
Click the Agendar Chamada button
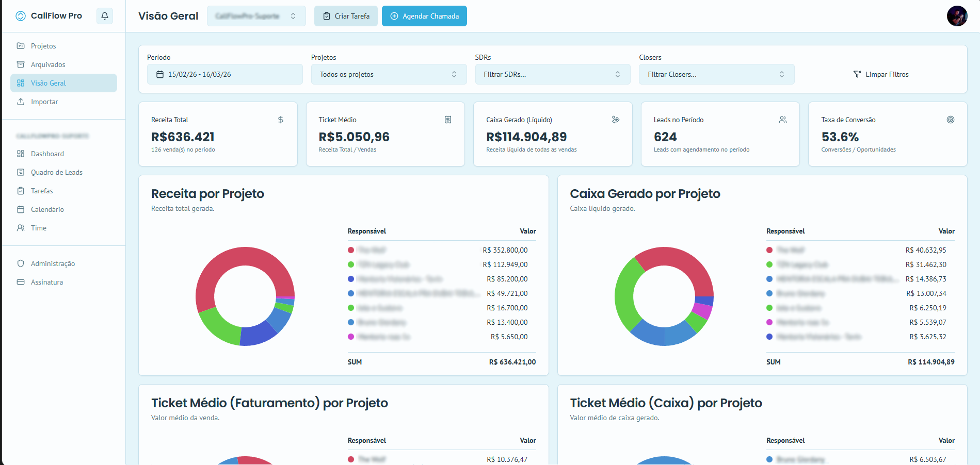(424, 16)
